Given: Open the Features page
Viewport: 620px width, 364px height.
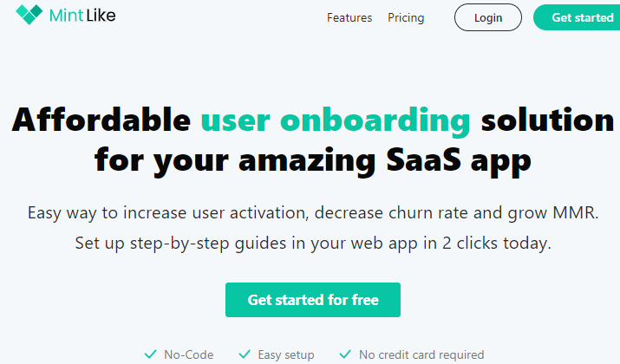Looking at the screenshot, I should point(349,17).
